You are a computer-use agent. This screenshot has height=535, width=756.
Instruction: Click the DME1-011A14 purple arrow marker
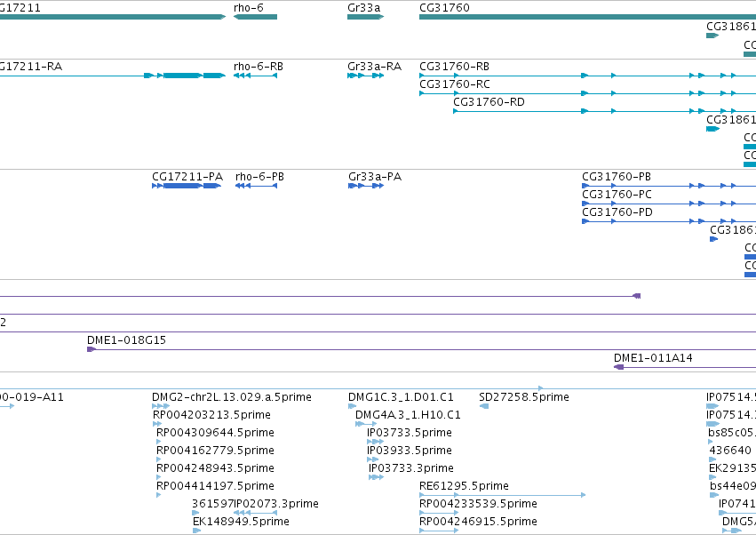(x=618, y=367)
